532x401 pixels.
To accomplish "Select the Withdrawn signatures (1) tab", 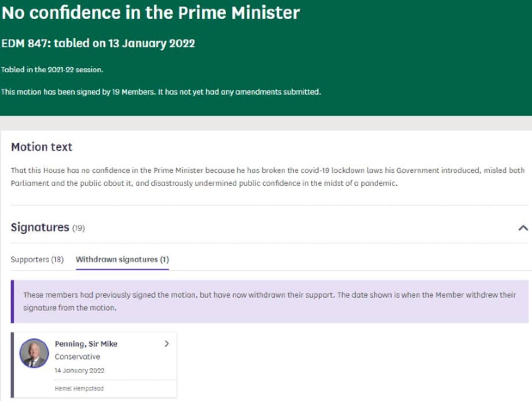I will coord(122,259).
